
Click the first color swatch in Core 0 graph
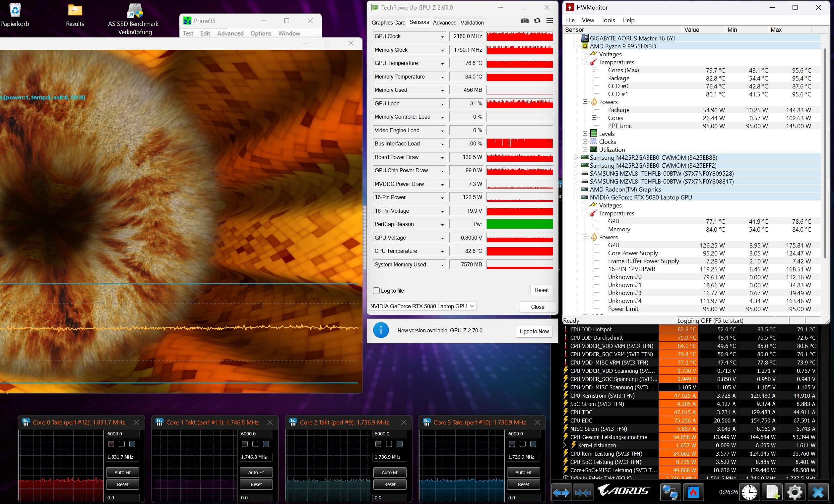111,444
